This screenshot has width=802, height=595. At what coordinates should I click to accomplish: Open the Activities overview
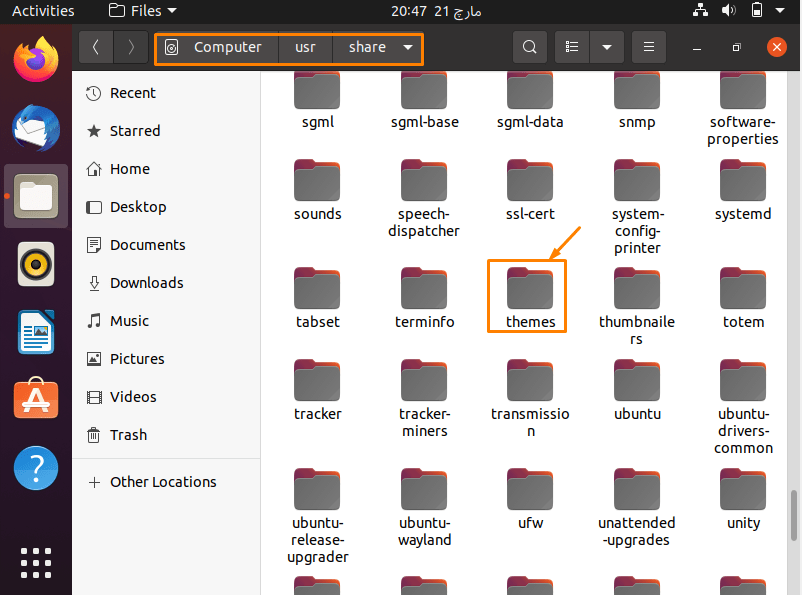(x=43, y=11)
